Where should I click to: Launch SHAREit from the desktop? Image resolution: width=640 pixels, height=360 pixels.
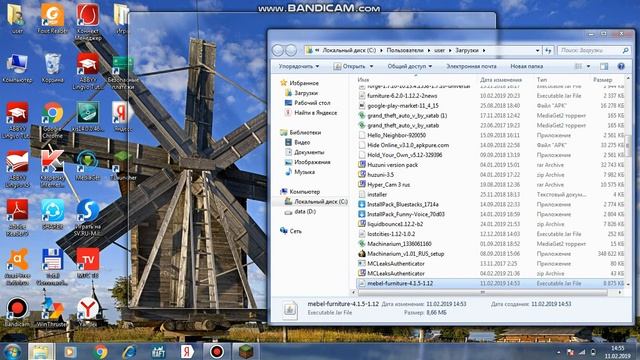[x=52, y=214]
